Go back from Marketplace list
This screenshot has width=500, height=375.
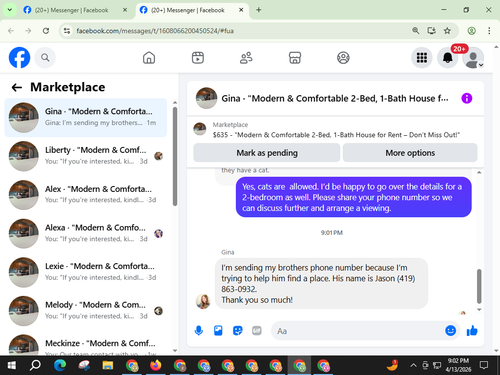(x=17, y=88)
